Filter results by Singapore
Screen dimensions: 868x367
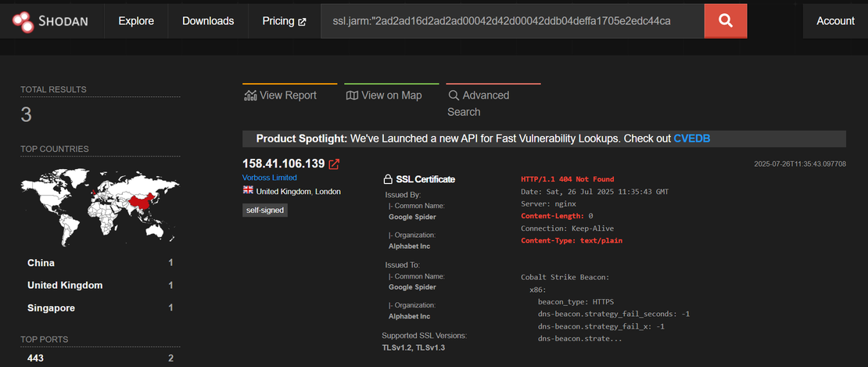pos(51,308)
